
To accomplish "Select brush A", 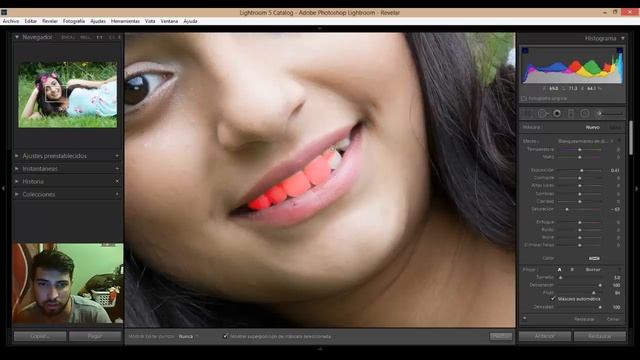I will (x=560, y=269).
